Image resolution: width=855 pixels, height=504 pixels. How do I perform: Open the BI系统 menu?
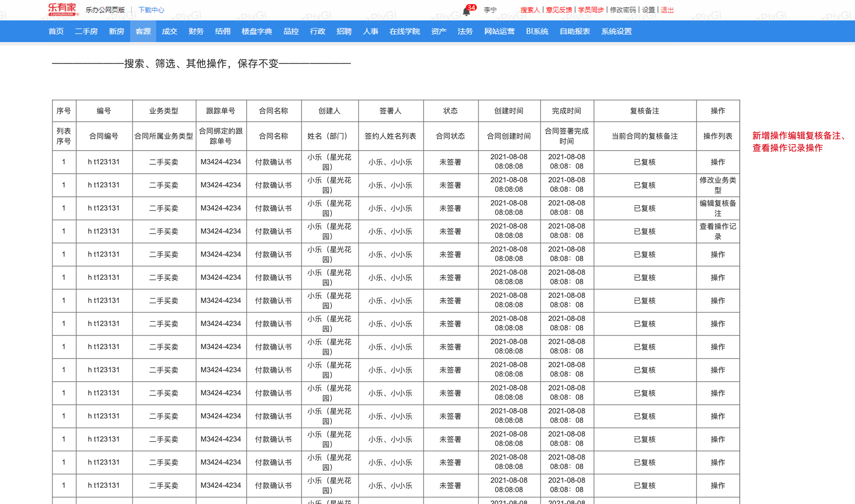[537, 31]
